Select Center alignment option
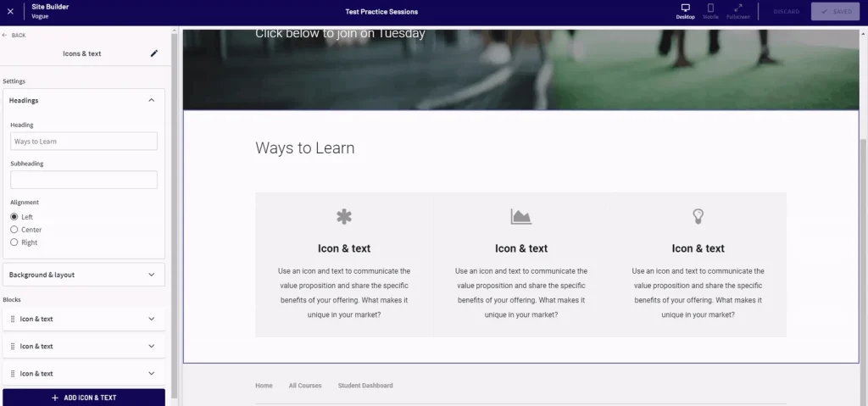The image size is (868, 406). coord(14,230)
